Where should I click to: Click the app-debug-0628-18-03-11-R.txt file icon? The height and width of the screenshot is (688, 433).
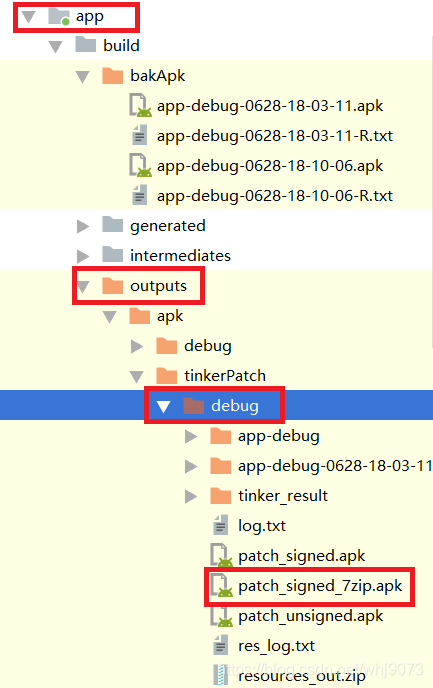(140, 135)
